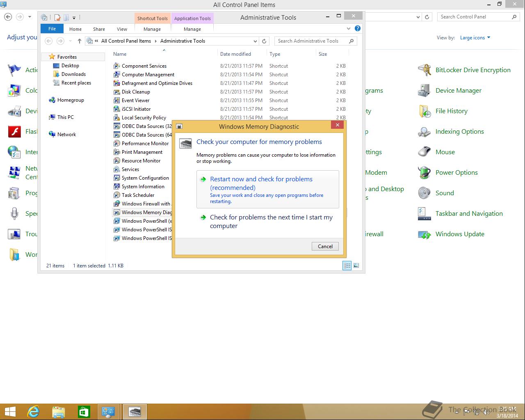Open Quick Access Toolbar customize dropdown
Image resolution: width=525 pixels, height=420 pixels.
click(74, 18)
